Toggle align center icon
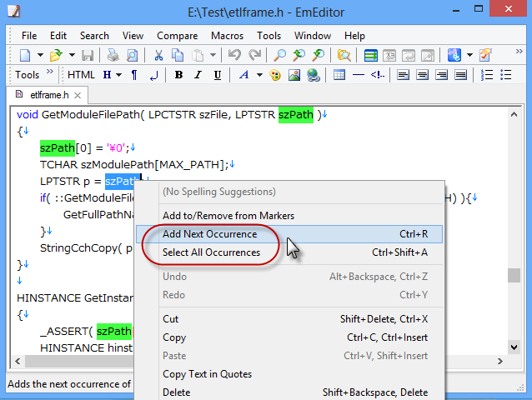Screen dimensions: 532x400 click(x=422, y=75)
